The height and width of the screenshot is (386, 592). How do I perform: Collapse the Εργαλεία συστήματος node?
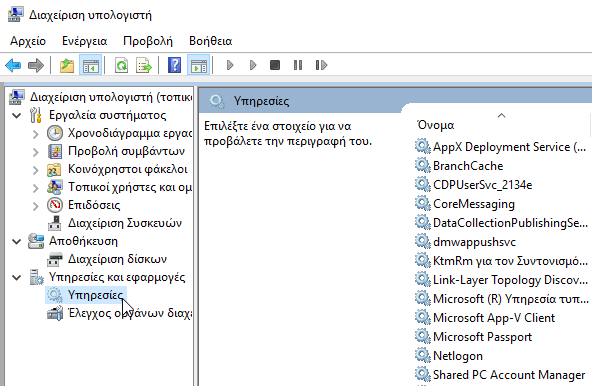tap(16, 115)
